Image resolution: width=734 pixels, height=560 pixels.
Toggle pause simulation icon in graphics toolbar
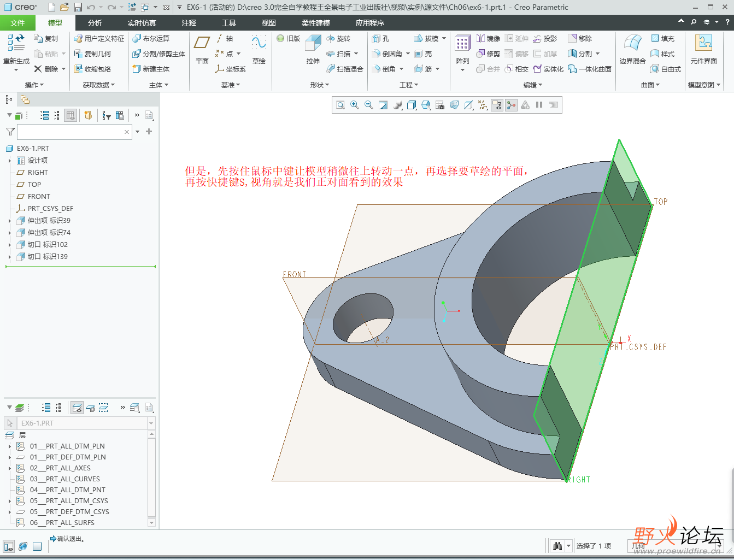pos(539,105)
